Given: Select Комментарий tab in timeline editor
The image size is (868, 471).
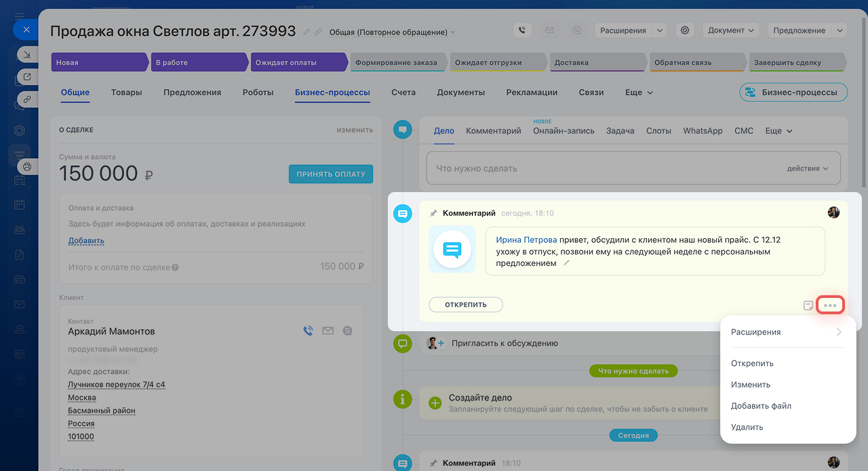Looking at the screenshot, I should tap(493, 131).
